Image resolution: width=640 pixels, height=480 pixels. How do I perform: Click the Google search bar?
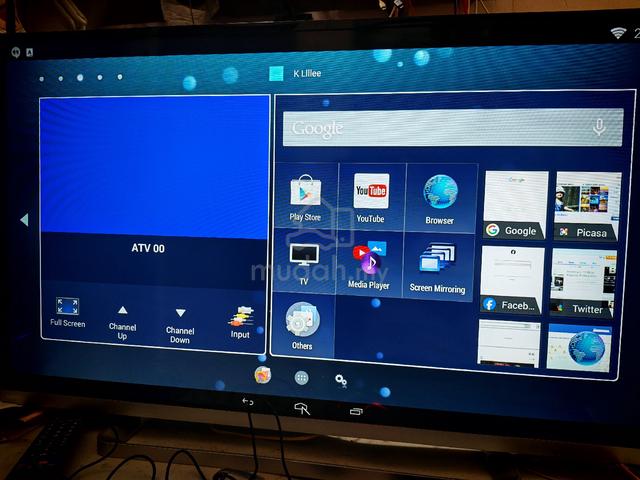pos(453,127)
